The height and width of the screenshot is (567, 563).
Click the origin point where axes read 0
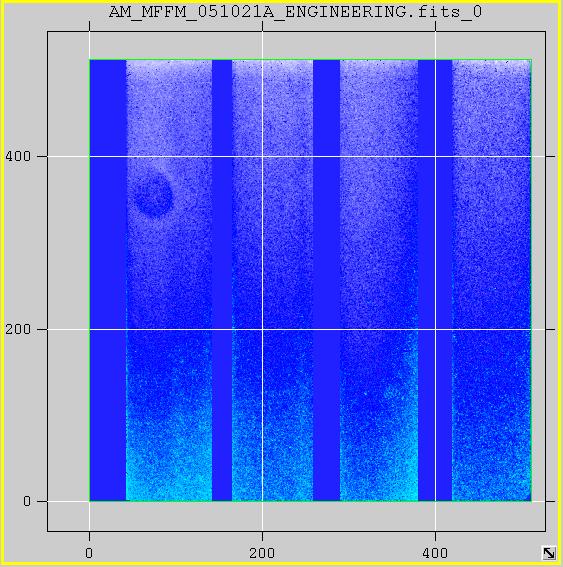click(x=90, y=501)
